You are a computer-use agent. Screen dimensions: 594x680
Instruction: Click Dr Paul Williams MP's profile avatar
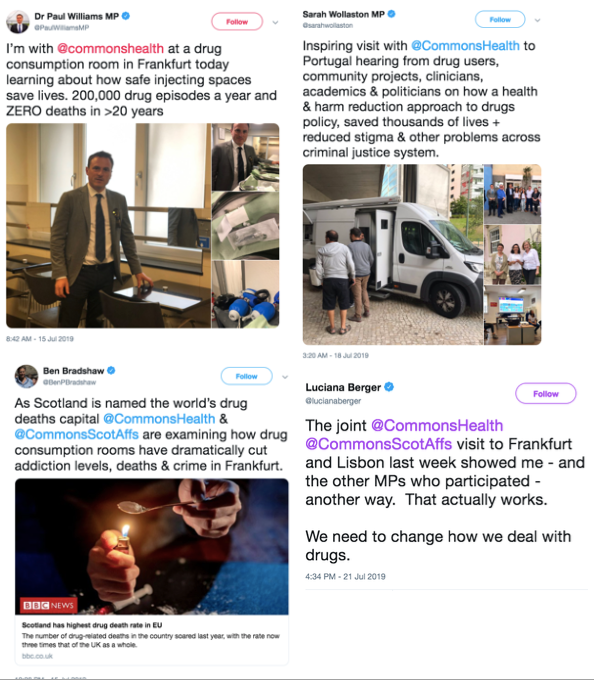(17, 22)
